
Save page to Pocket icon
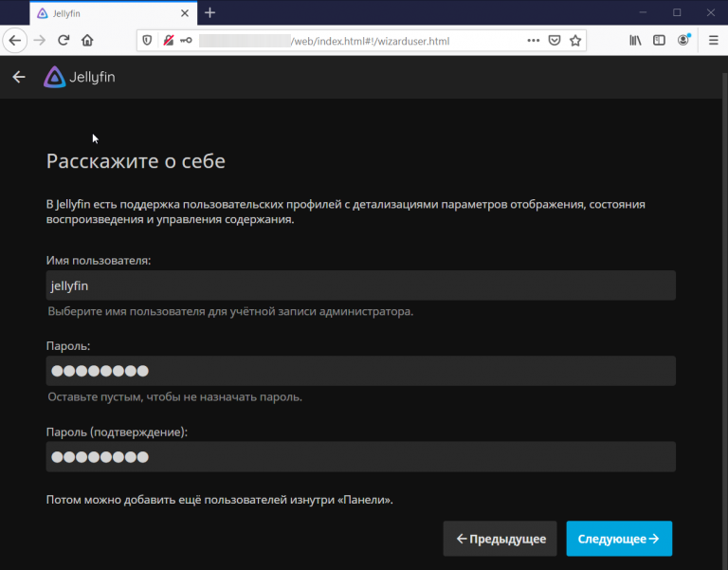(x=555, y=41)
